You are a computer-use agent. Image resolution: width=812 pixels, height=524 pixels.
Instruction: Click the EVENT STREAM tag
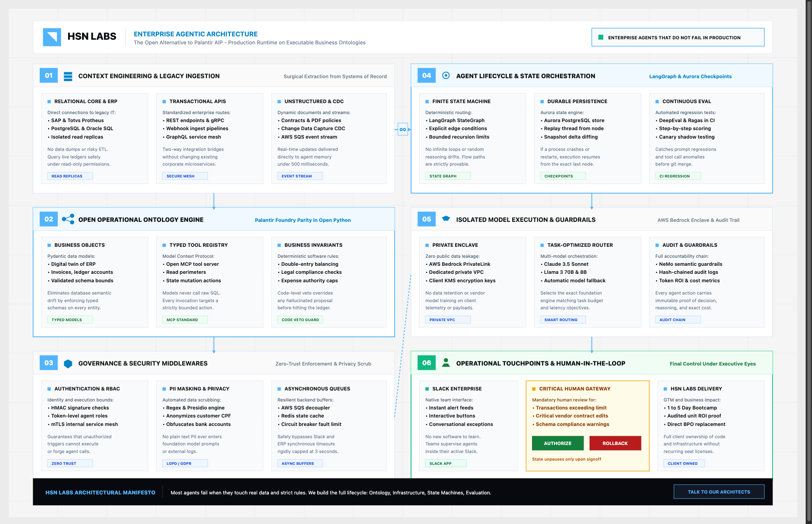[300, 176]
